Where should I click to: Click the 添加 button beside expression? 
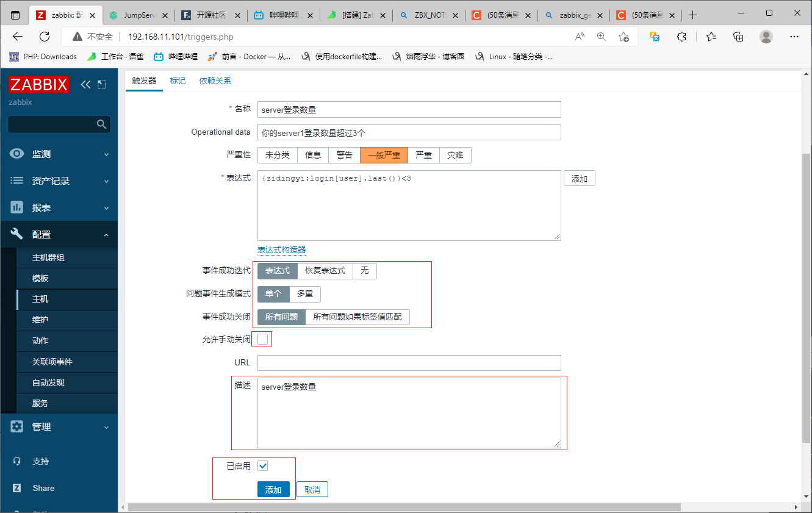point(580,179)
